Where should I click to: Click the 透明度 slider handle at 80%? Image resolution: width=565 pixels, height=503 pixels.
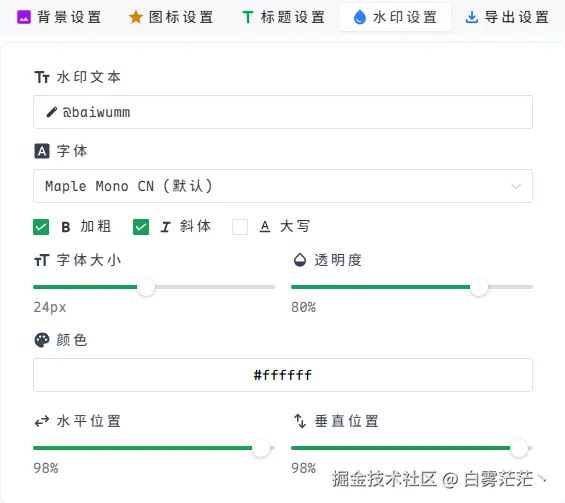coord(479,287)
